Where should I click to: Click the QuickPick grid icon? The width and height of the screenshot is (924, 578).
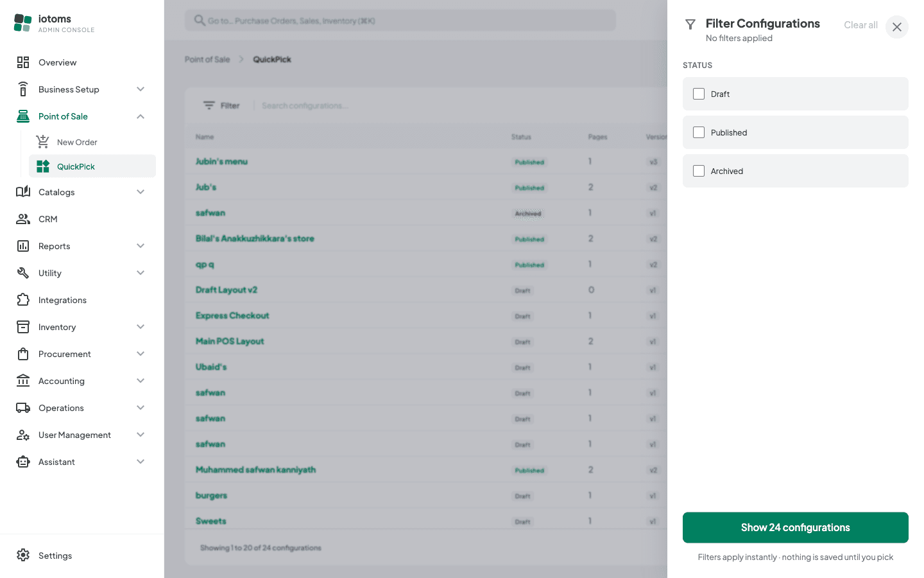coord(43,166)
